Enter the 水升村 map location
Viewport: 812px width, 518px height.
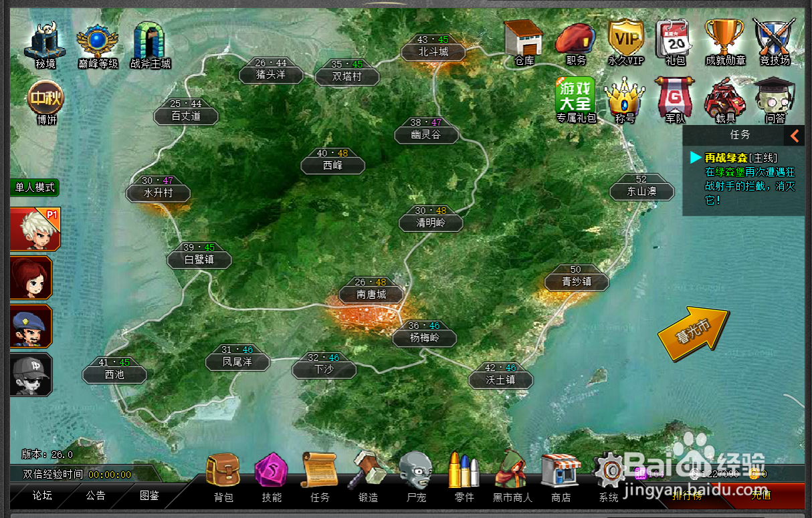tap(158, 188)
